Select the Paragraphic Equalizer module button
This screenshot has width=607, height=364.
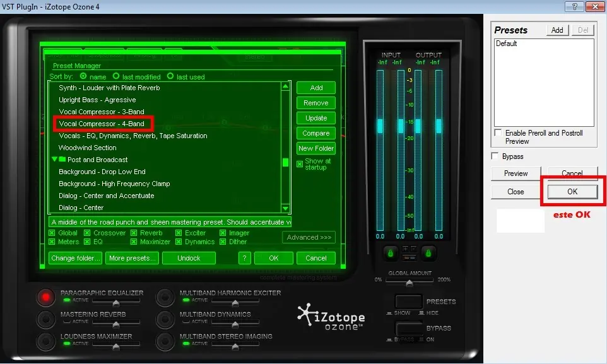point(45,297)
